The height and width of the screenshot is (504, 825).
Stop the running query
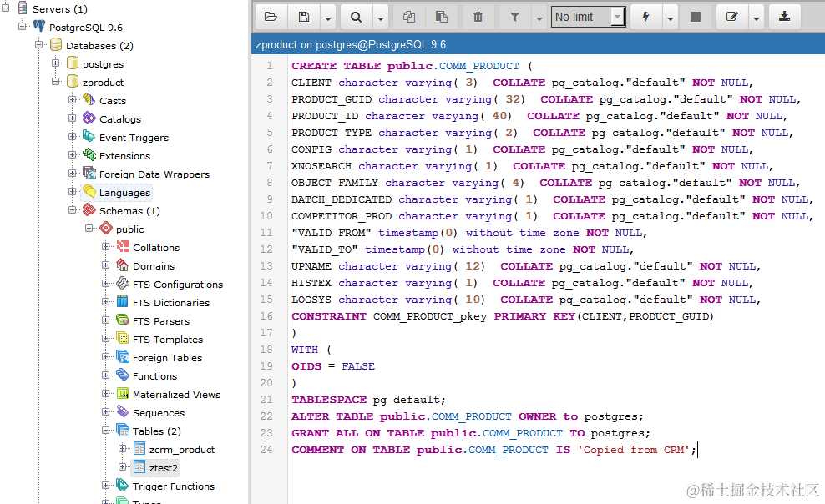click(696, 16)
